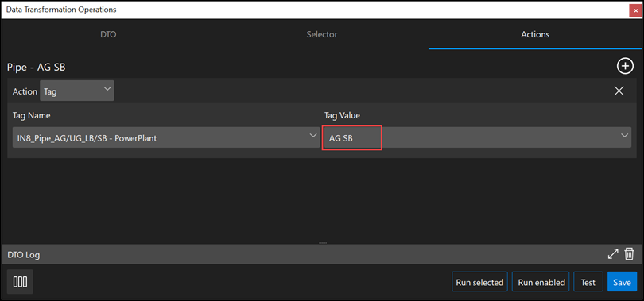The width and height of the screenshot is (644, 301).
Task: Click the Run enabled button
Action: pos(541,282)
